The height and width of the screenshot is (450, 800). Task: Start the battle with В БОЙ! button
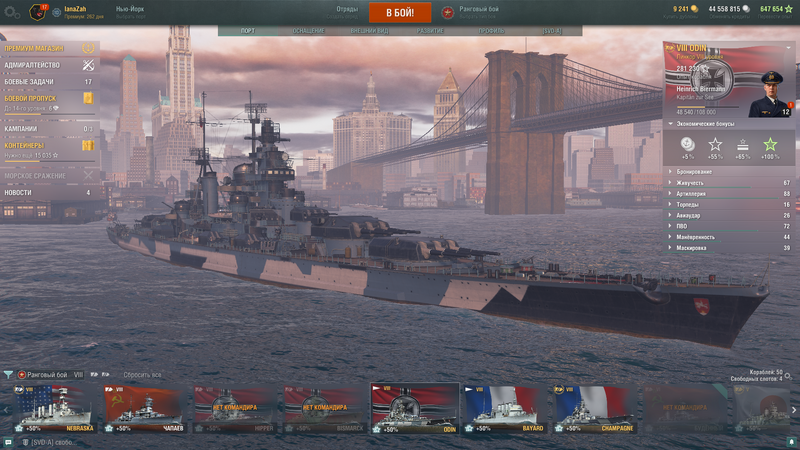point(400,13)
